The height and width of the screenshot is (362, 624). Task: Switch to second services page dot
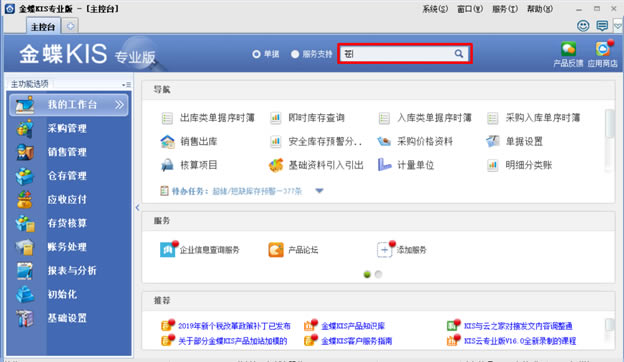378,274
